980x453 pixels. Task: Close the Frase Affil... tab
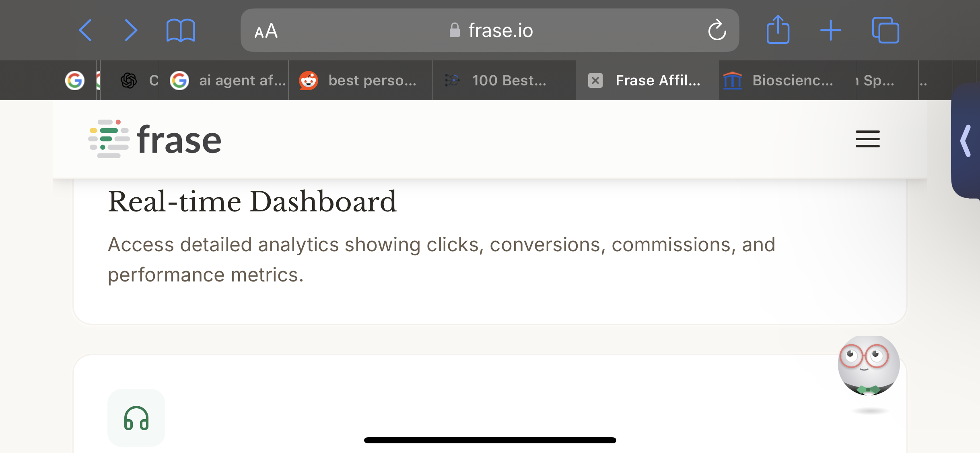click(x=595, y=81)
